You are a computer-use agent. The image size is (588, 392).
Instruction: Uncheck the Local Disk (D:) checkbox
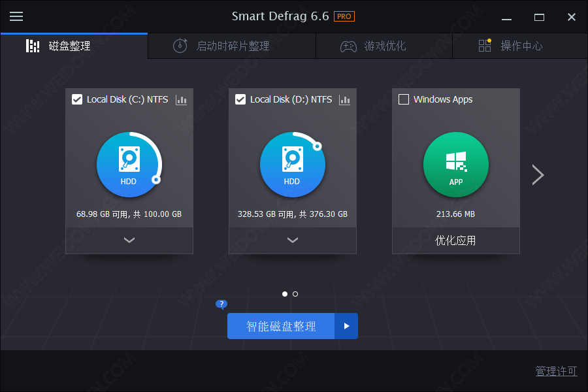[240, 99]
